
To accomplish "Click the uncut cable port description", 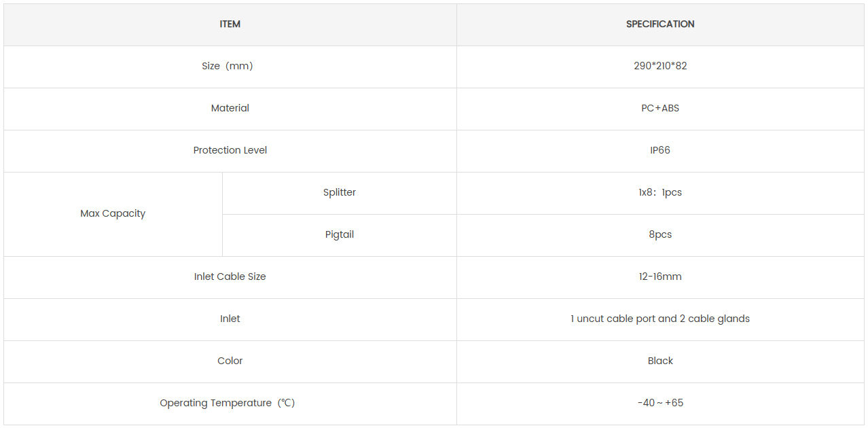I will tap(659, 319).
